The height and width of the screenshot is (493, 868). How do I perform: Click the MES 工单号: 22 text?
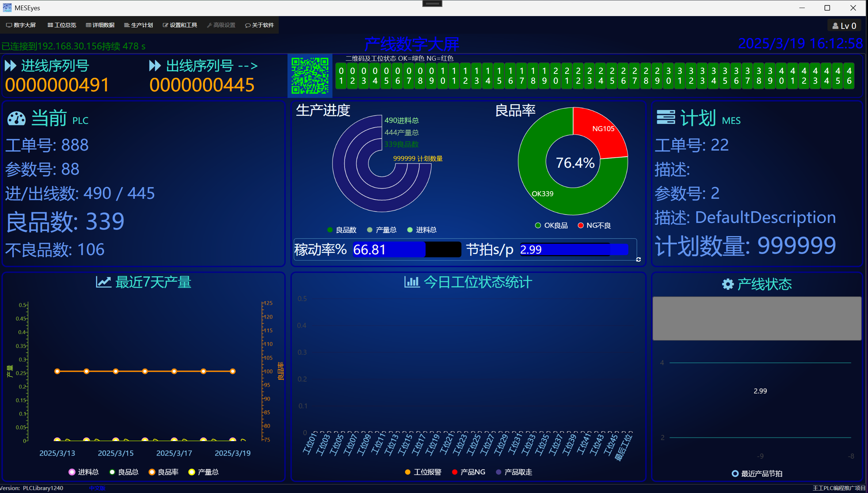[692, 145]
